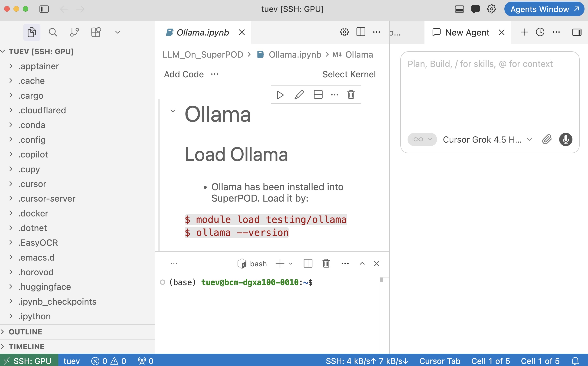Screen dimensions: 588x366
Task: Expand the OUTLINE section
Action: [x=78, y=332]
